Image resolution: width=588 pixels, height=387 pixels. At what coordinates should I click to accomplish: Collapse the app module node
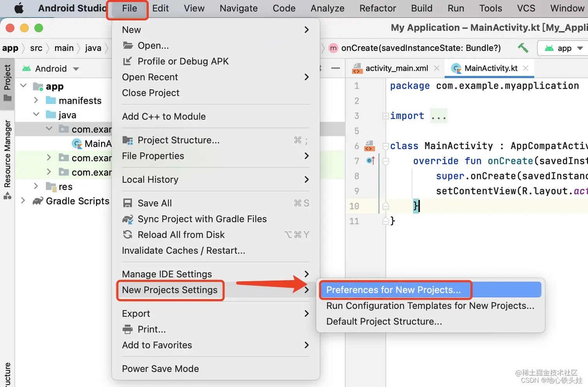(x=23, y=86)
